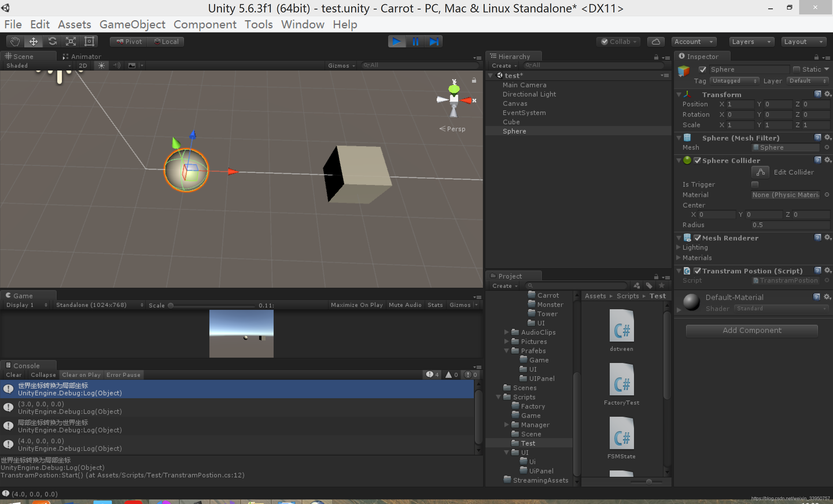Click Add Component button in Inspector
Viewport: 833px width, 504px height.
point(751,330)
